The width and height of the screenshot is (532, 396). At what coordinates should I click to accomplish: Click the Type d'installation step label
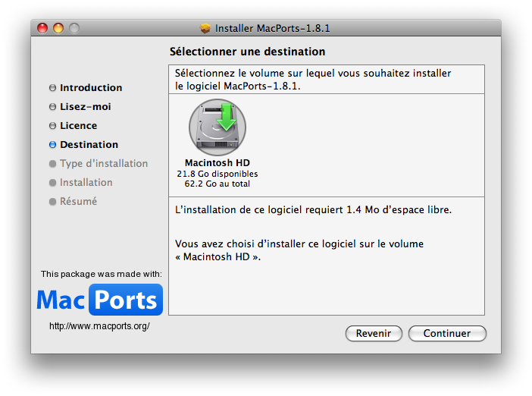coord(104,164)
